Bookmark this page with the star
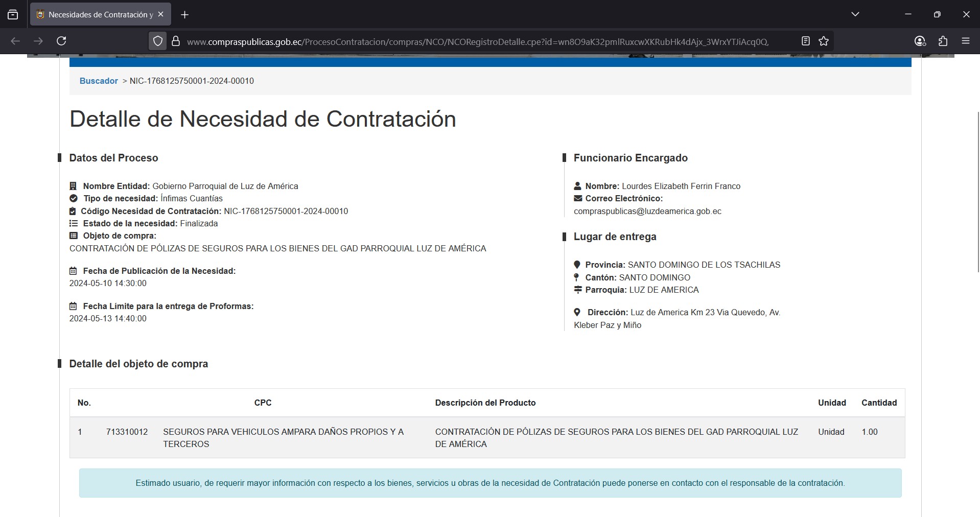 pos(824,41)
